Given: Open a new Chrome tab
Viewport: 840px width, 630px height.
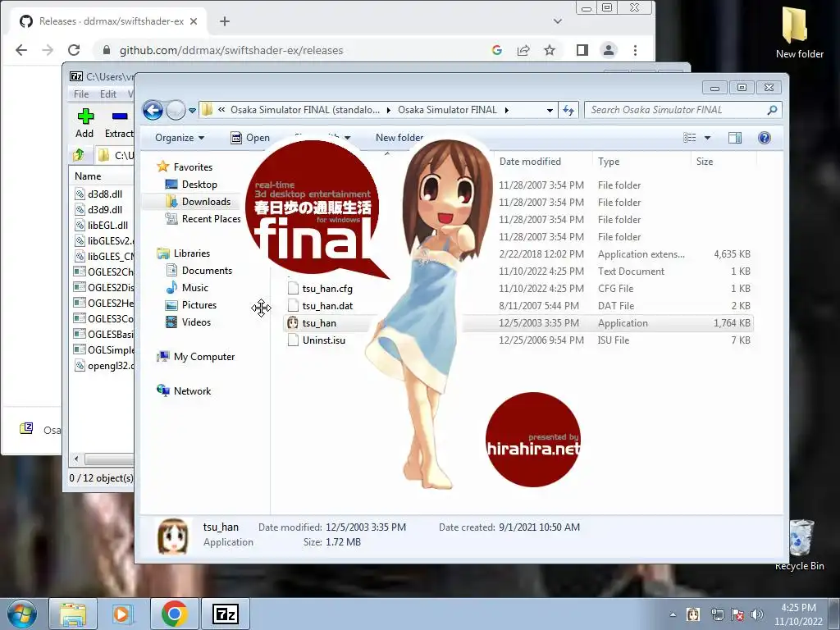Looking at the screenshot, I should 225,21.
